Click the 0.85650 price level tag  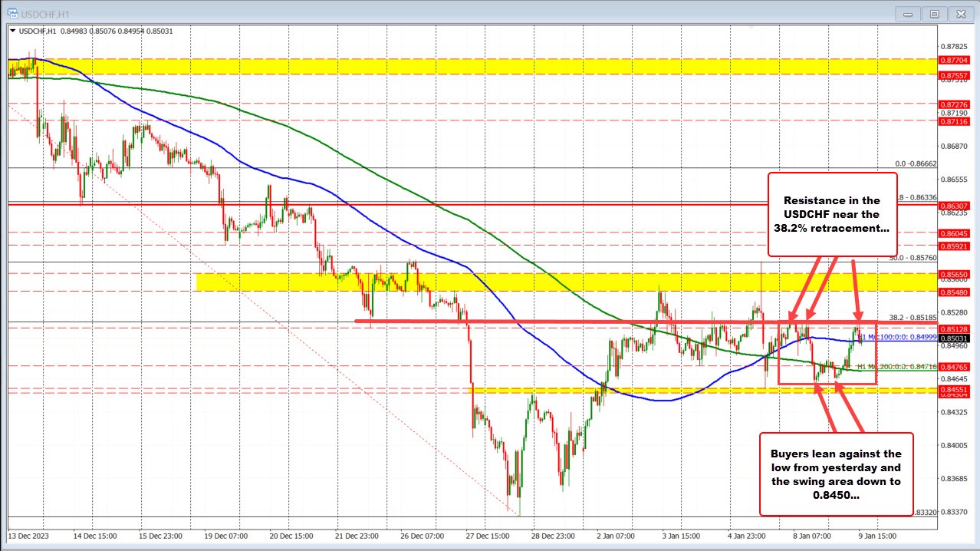(953, 274)
